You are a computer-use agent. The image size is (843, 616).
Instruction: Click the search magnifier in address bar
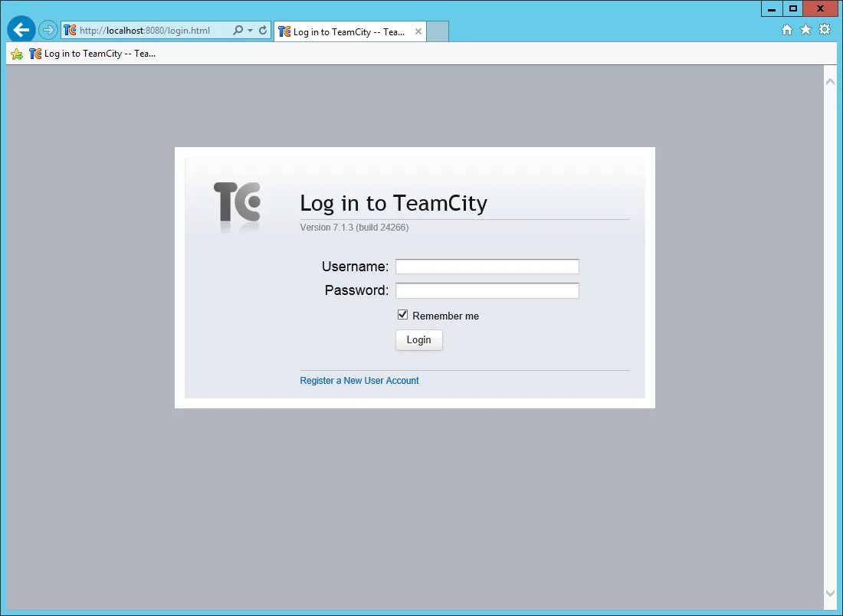238,30
